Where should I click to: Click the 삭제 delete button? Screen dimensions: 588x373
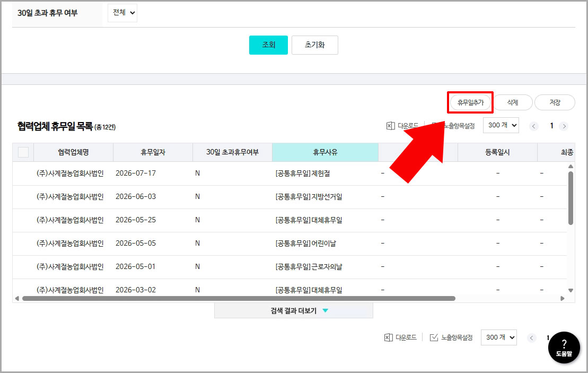[x=512, y=102]
